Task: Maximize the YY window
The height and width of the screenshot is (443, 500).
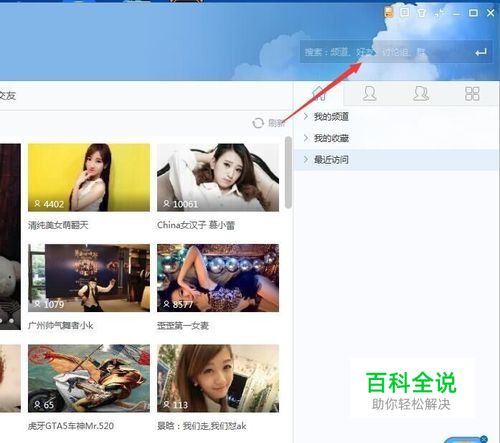Action: [473, 13]
